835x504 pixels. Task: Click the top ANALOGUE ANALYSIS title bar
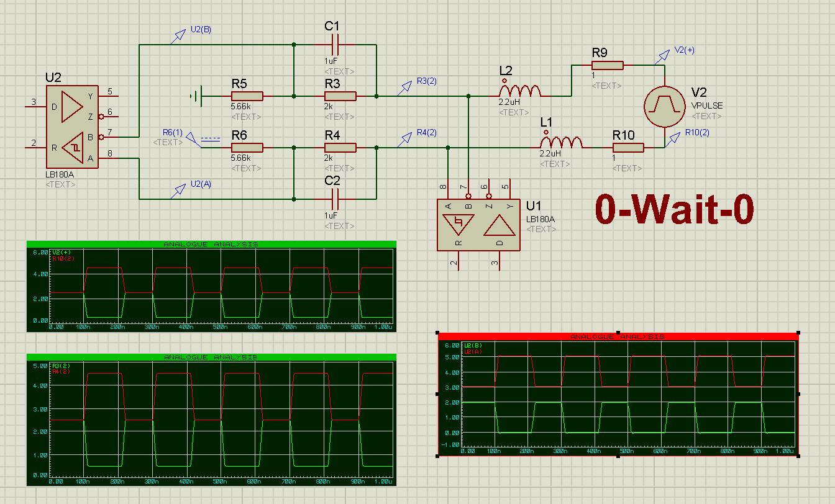pos(211,244)
